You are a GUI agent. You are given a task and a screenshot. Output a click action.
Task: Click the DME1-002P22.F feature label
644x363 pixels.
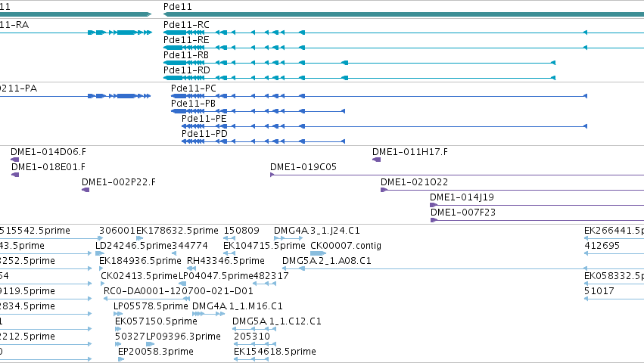119,182
